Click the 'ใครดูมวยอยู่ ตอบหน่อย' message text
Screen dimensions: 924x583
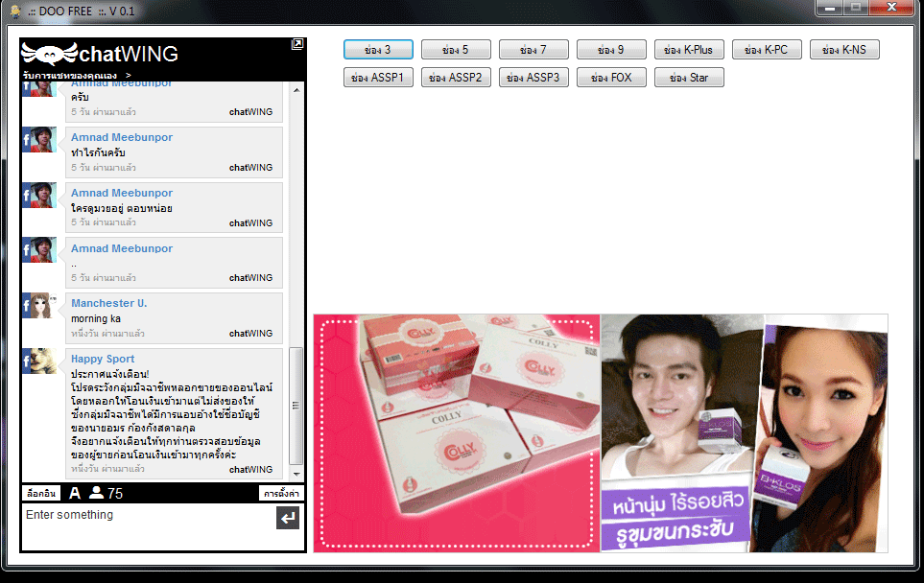[x=122, y=208]
